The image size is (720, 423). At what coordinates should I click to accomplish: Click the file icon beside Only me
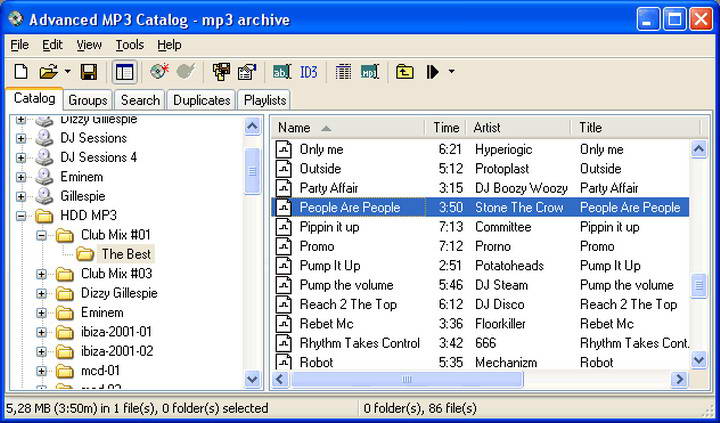tap(284, 149)
